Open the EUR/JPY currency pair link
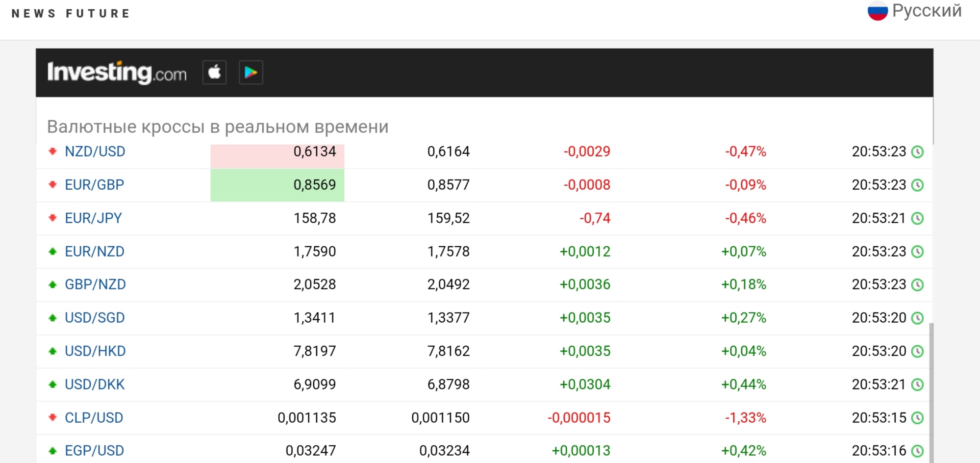980x463 pixels. tap(94, 218)
